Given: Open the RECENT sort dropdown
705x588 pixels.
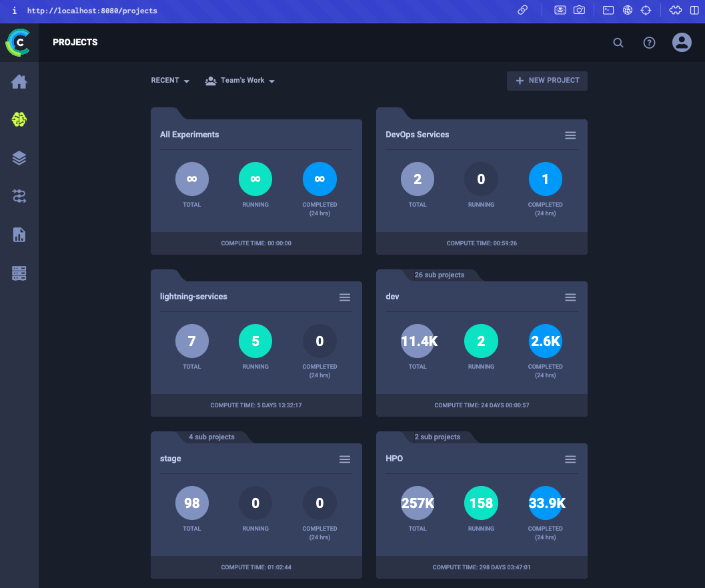Looking at the screenshot, I should pos(170,81).
